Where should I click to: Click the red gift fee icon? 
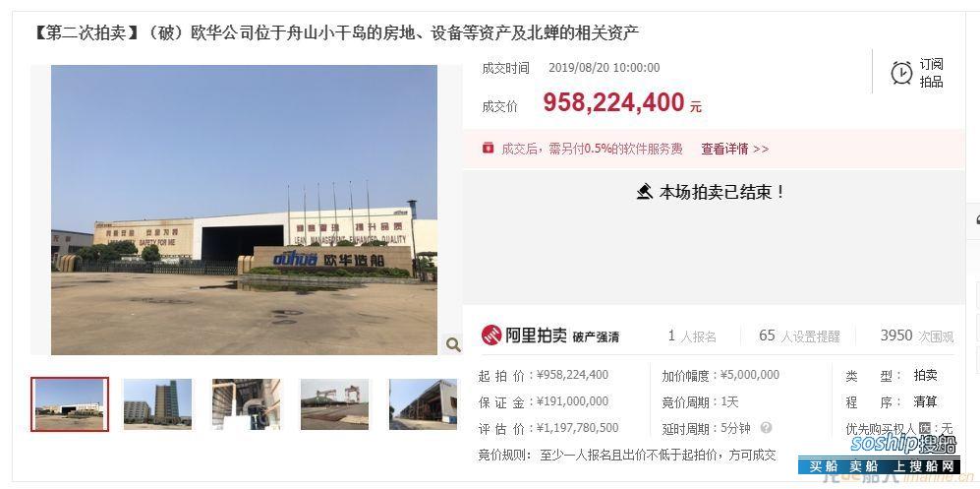click(x=488, y=149)
